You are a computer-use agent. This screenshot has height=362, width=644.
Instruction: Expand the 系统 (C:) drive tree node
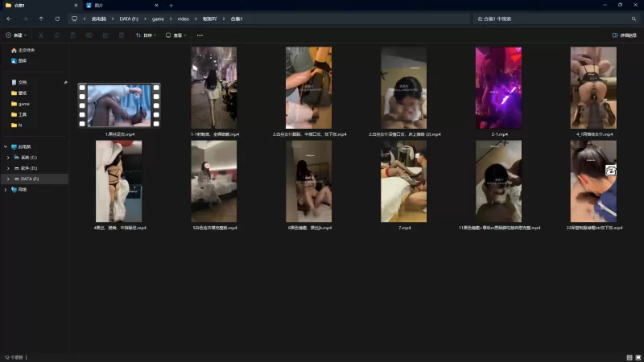[8, 157]
